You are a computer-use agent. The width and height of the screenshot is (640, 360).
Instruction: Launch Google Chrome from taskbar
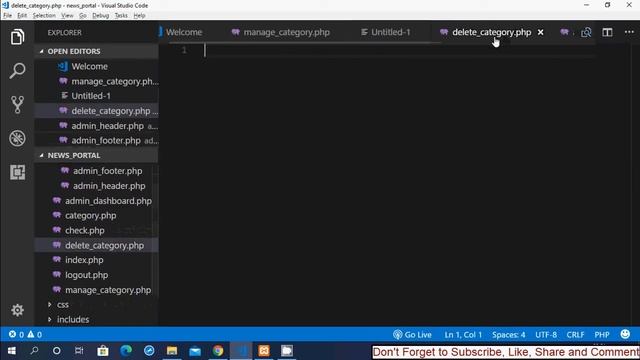pos(218,351)
